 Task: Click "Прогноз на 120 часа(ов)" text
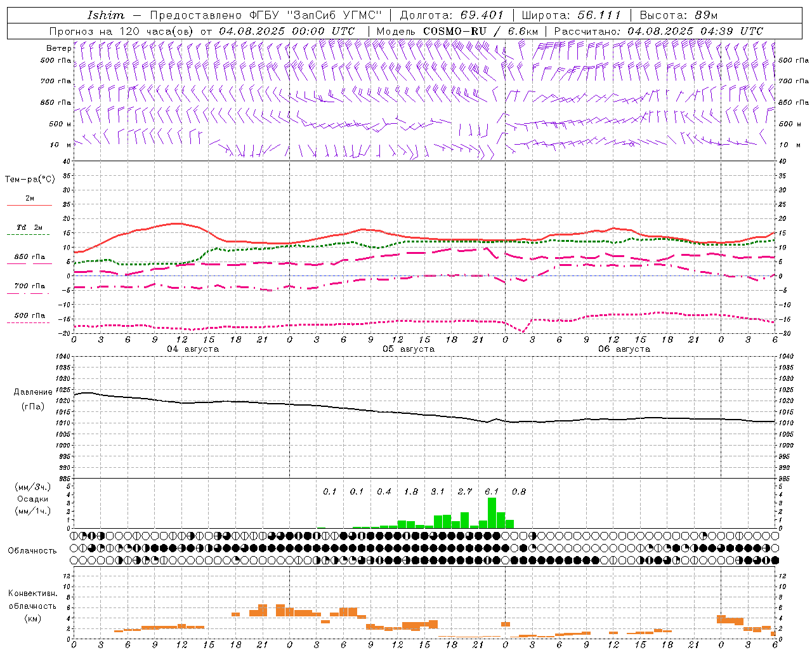tap(122, 31)
